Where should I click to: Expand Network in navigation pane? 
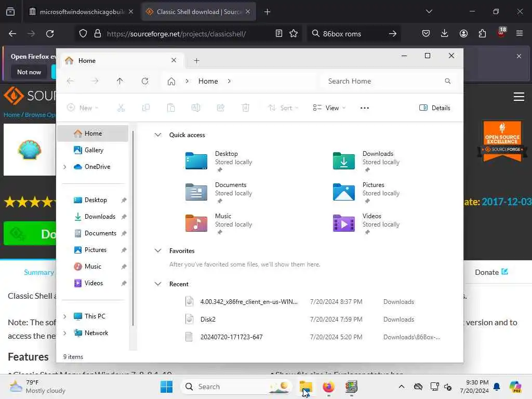[65, 333]
